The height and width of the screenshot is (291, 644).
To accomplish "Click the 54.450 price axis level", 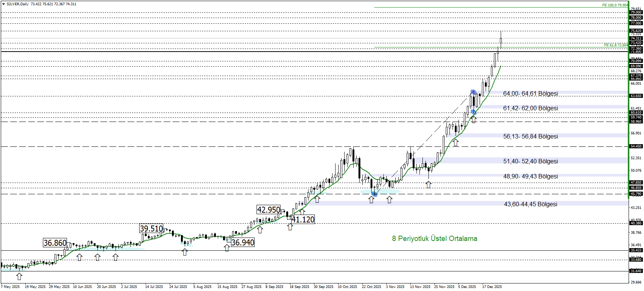I will click(x=636, y=146).
